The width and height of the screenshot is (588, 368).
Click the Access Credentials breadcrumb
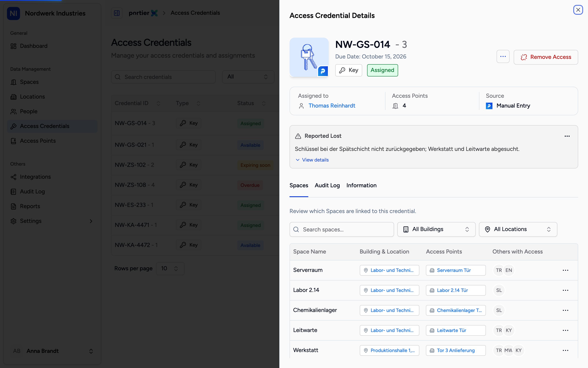click(x=195, y=13)
